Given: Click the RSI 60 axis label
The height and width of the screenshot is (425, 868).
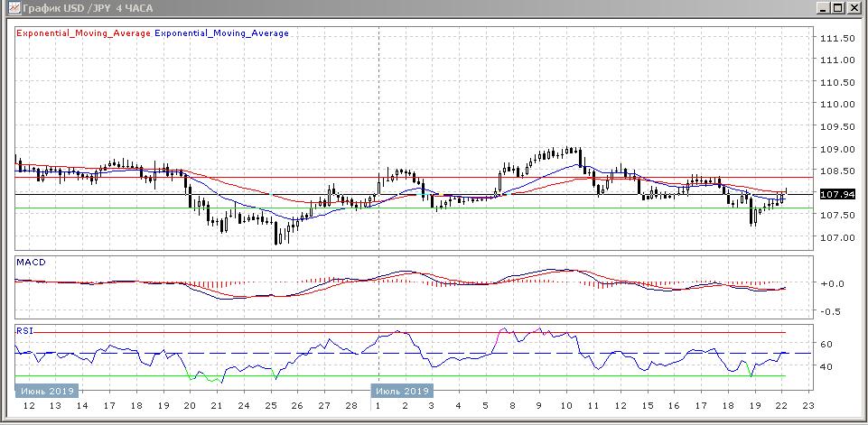Looking at the screenshot, I should 826,344.
